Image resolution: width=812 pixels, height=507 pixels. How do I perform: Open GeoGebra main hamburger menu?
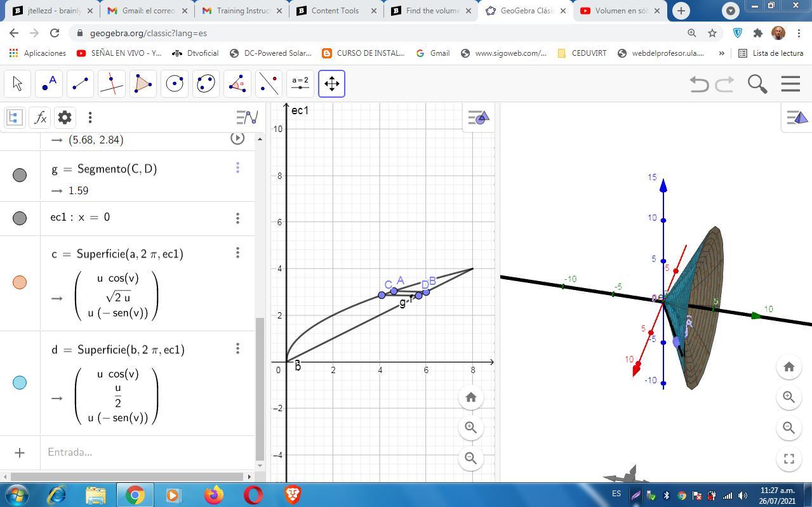coord(790,84)
